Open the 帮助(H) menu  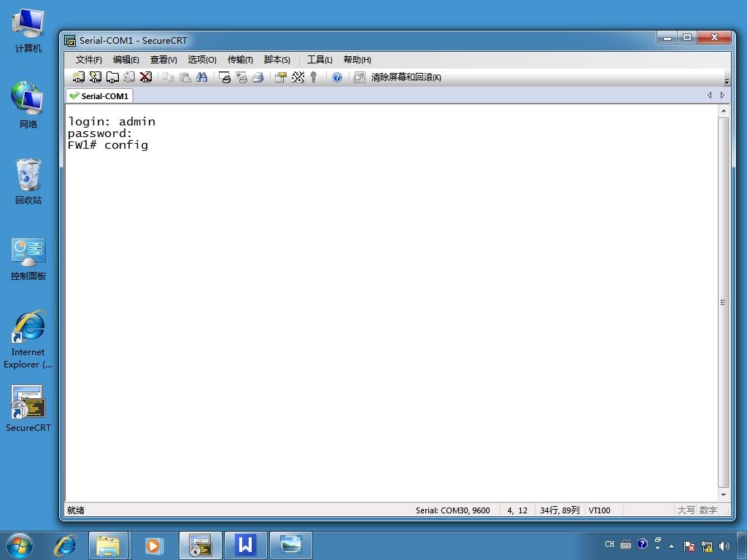click(357, 60)
